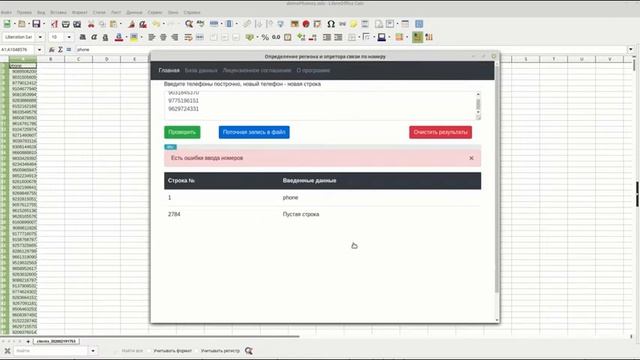
Task: Click the 'Пустая строка' cell in results table
Action: click(301, 214)
